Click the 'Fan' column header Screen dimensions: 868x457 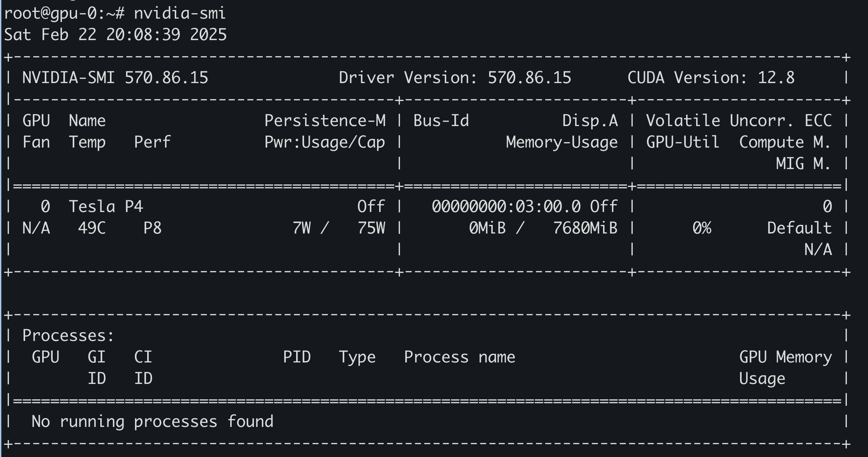(x=36, y=142)
